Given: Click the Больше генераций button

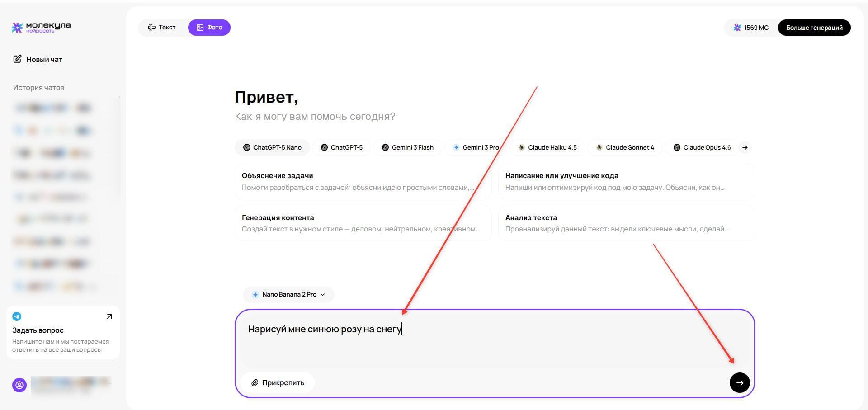Looking at the screenshot, I should [x=814, y=28].
